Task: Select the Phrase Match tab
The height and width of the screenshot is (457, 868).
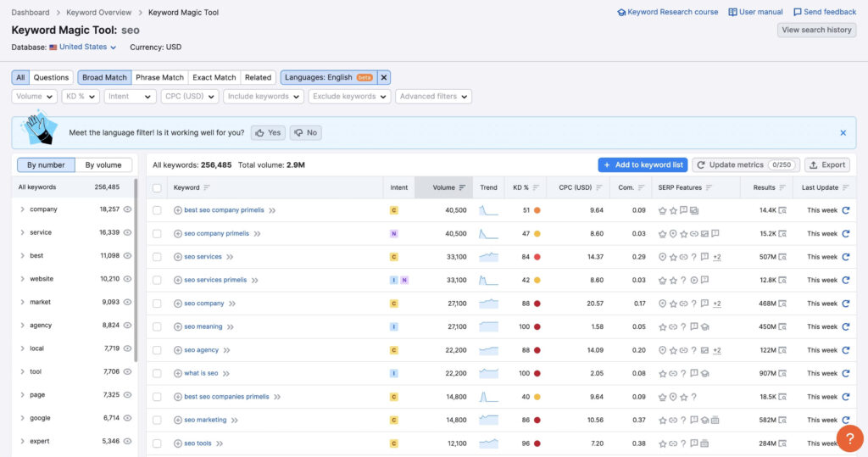Action: pos(159,77)
